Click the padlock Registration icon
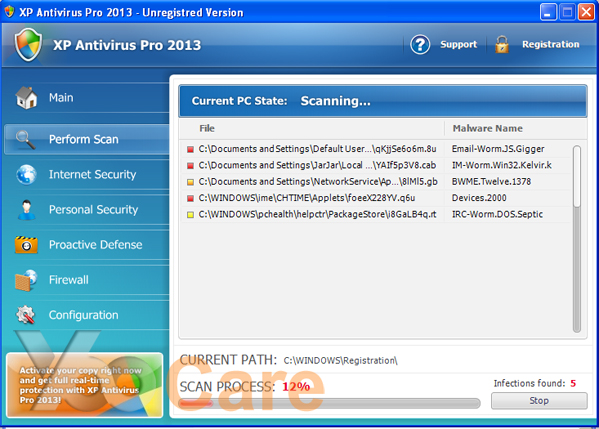599x429 pixels. coord(502,45)
